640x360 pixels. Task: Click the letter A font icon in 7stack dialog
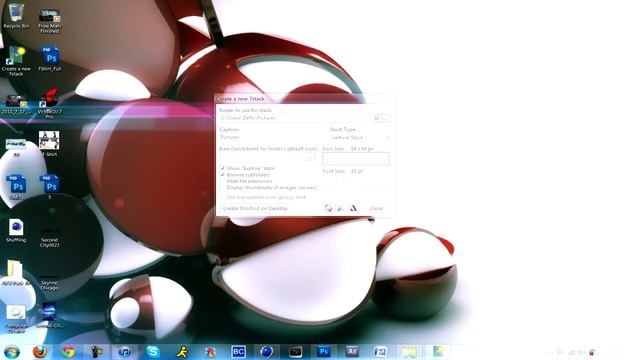coord(353,208)
